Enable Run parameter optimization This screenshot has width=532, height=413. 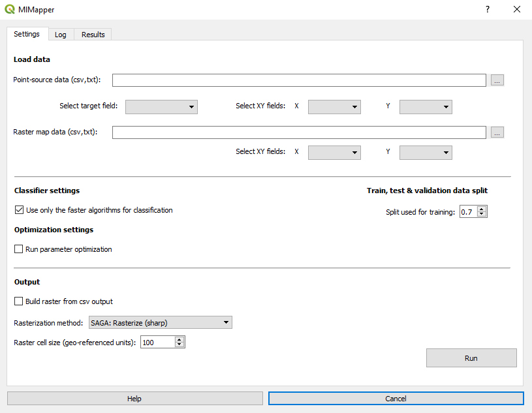[x=18, y=249]
